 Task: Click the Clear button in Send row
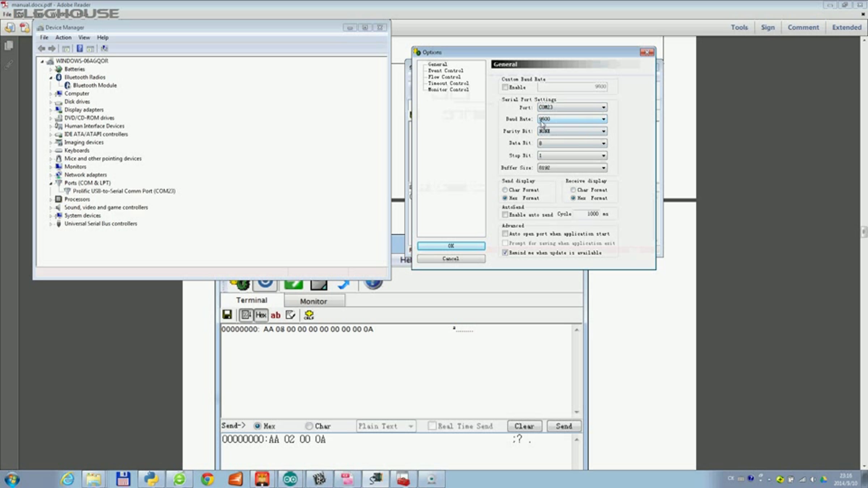point(524,426)
